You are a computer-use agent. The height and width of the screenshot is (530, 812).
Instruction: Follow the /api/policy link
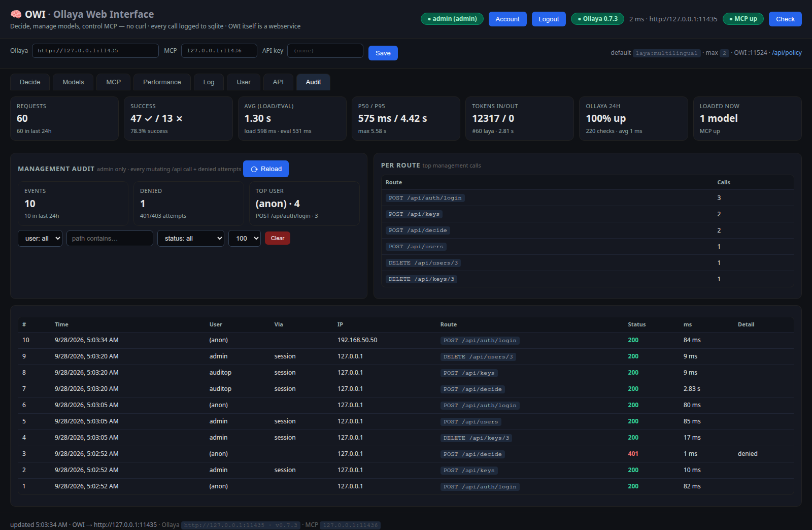click(x=787, y=53)
